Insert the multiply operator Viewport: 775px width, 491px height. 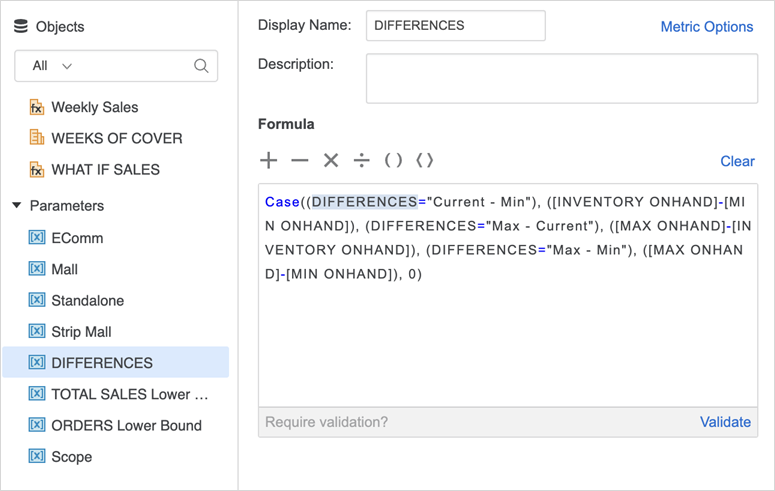point(331,160)
